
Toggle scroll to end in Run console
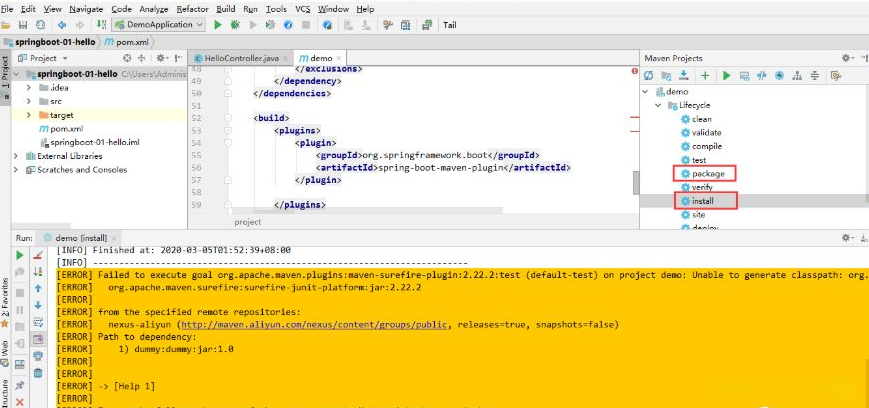pos(38,339)
